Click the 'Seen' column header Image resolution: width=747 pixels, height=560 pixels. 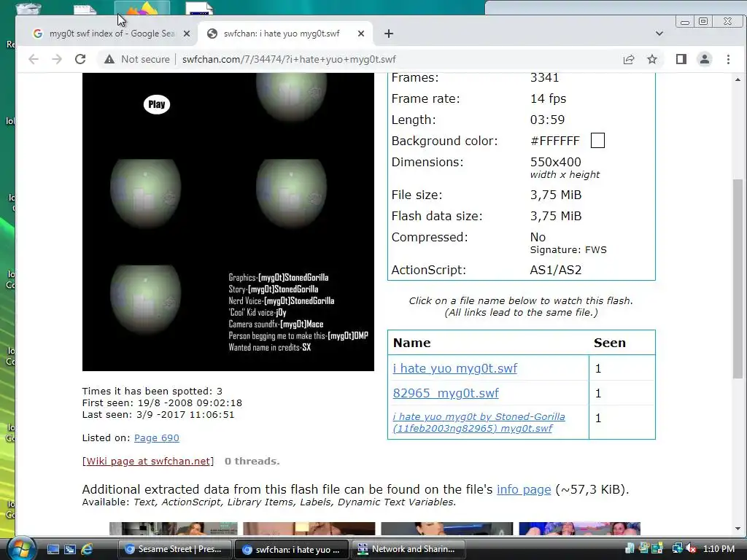pyautogui.click(x=610, y=343)
